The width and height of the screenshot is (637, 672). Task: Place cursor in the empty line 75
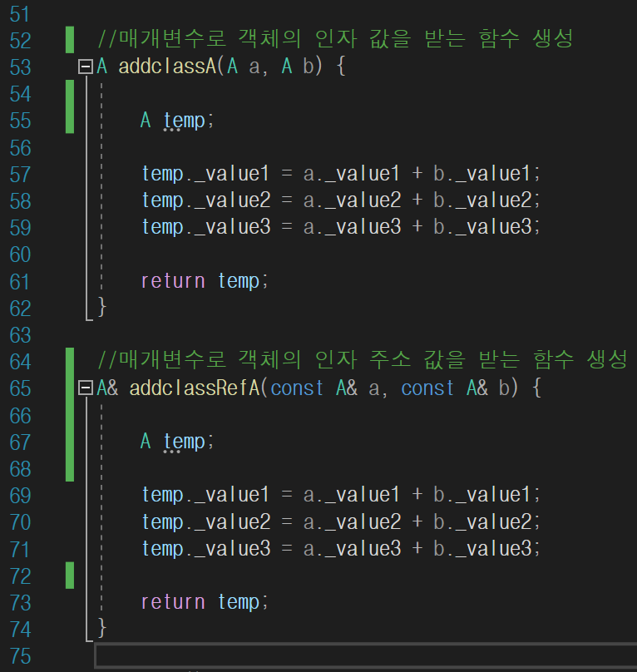click(x=366, y=655)
